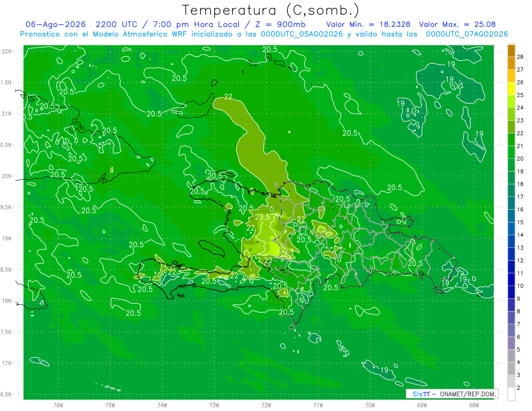Click the '74W' longitude axis label
The width and height of the screenshot is (532, 411).
click(162, 405)
